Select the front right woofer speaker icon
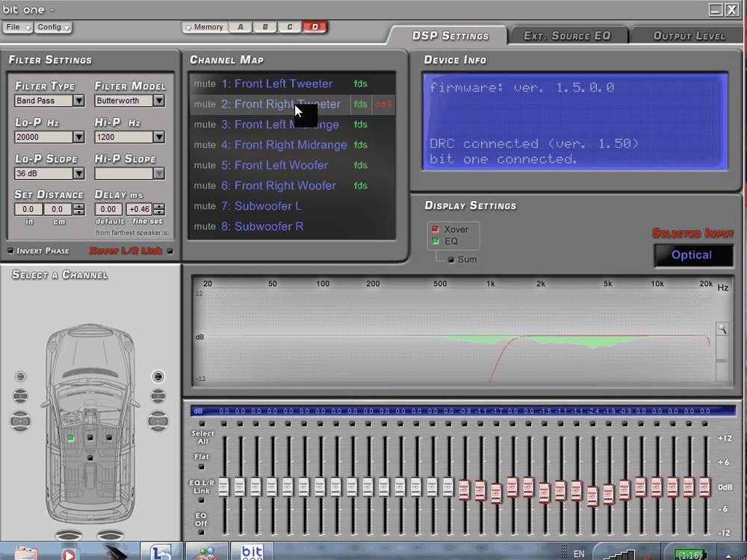Viewport: 747px width, 560px height. tap(158, 421)
